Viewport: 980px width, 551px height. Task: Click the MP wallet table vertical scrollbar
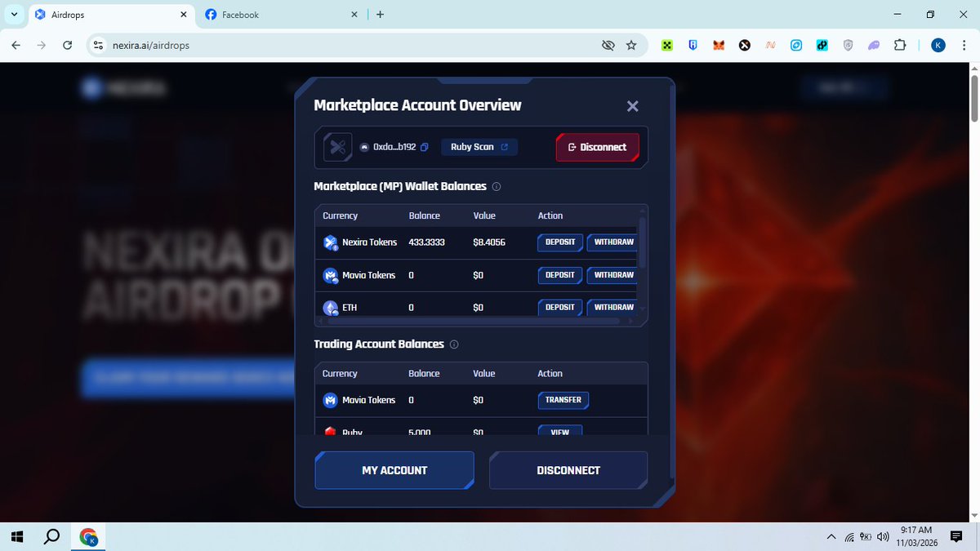(642, 242)
